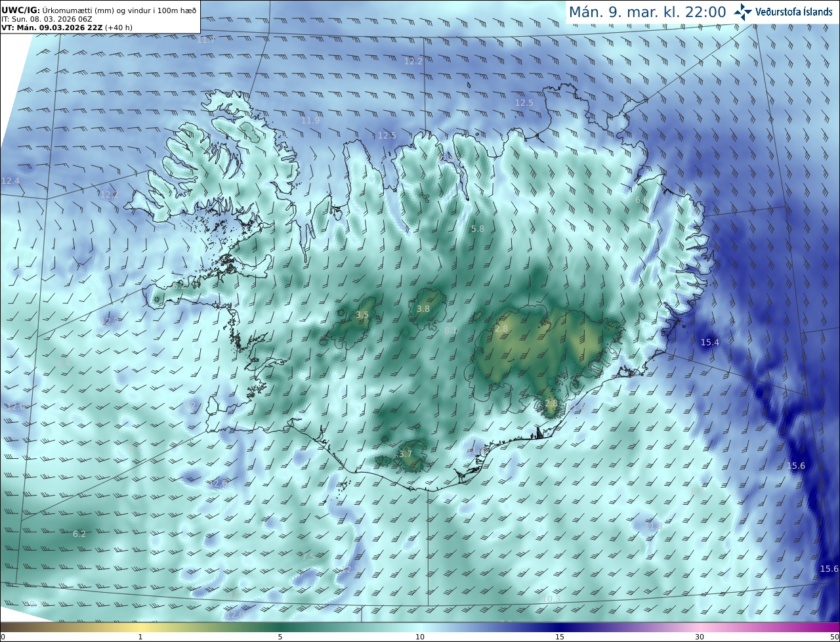840x642 pixels.
Task: Click the IT: Sun. 08. 03. 2026 06Z line
Action: 47,19
